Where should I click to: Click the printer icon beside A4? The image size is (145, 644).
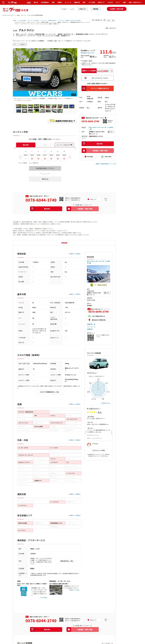[104, 20]
